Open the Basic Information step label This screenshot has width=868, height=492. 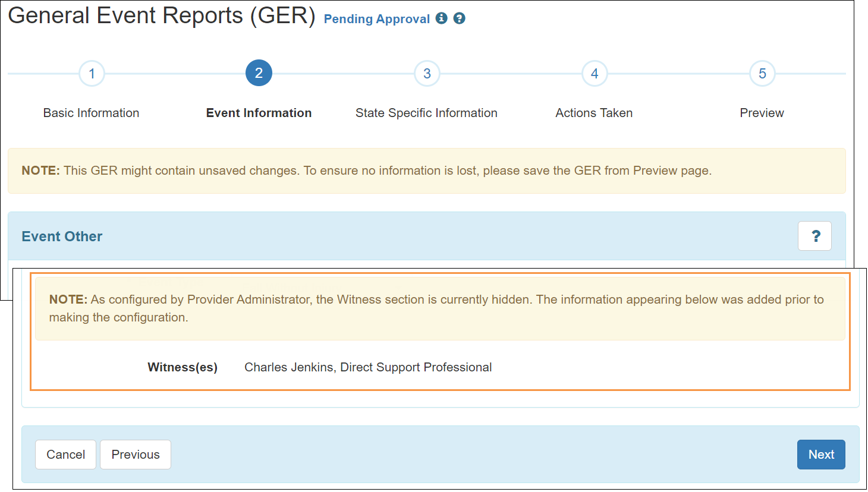(91, 113)
